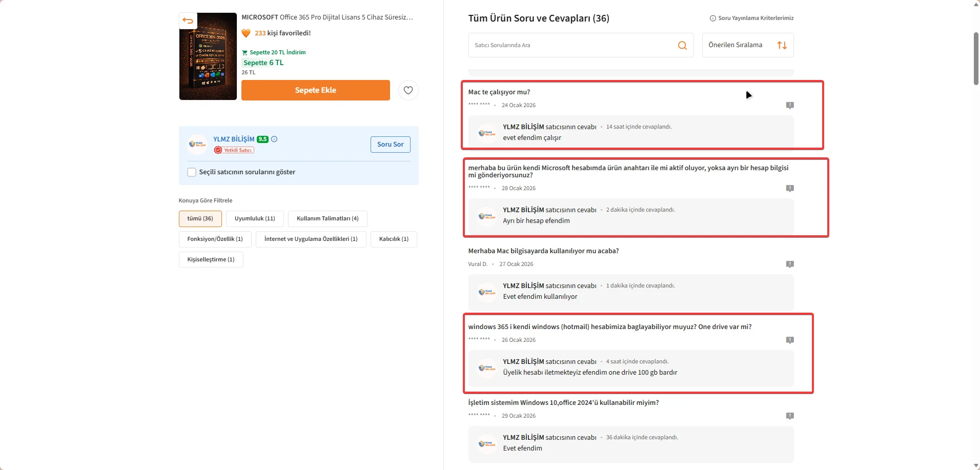Choose the "Kalıcılık (1)" filter chip
The image size is (980, 470).
394,239
